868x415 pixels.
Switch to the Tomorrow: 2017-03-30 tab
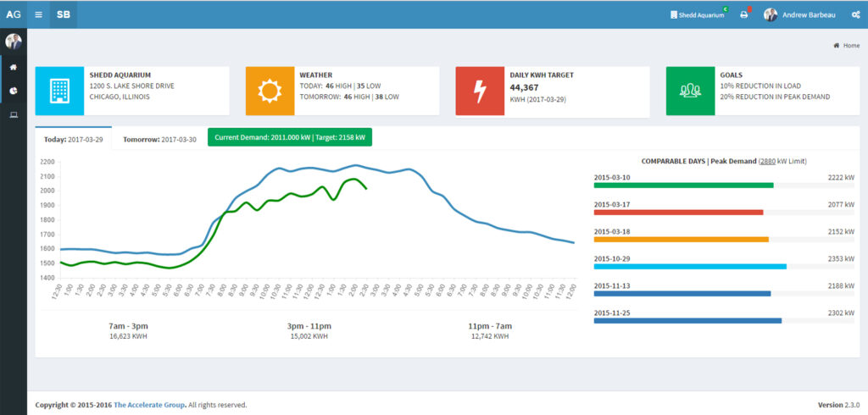coord(159,139)
